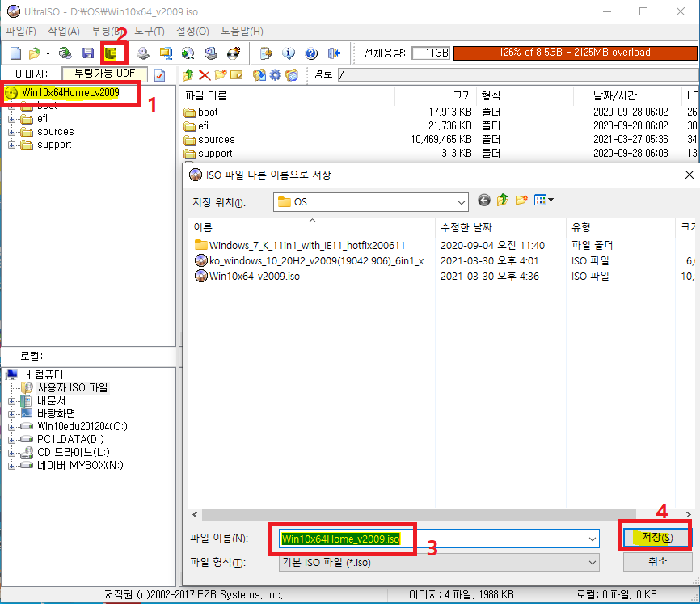Open the file name history dropdown arrow
Screen dimensions: 700x604
(x=592, y=539)
